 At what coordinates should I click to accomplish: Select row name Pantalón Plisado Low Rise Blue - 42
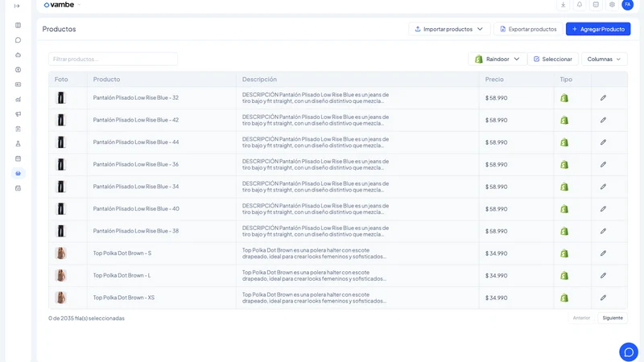[x=135, y=120]
